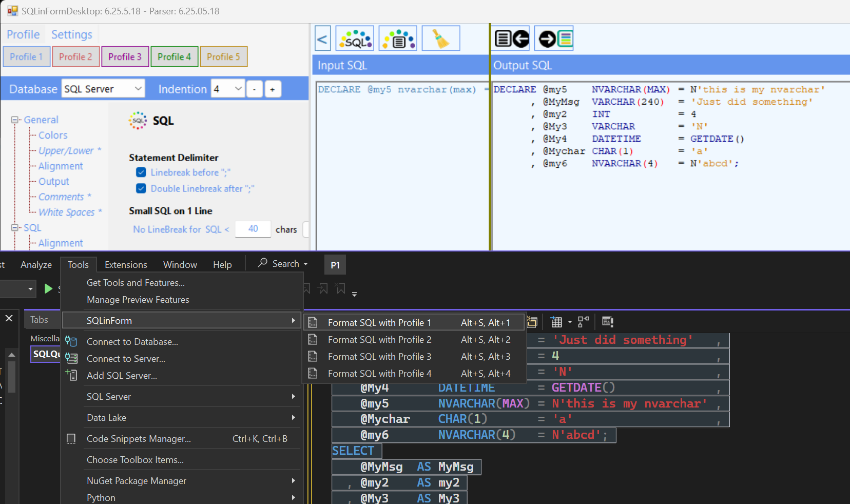This screenshot has height=504, width=850.
Task: Click the next bookmark arrow icon
Action: pos(323,288)
